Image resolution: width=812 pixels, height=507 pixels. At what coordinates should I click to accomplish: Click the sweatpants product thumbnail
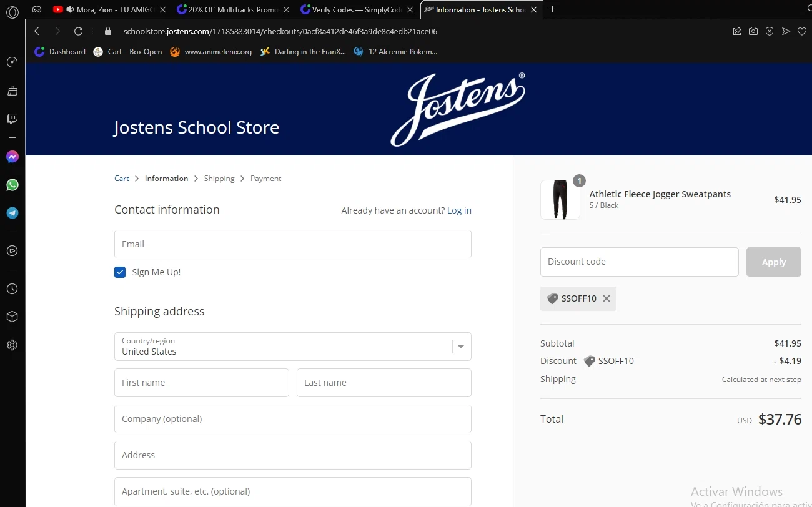point(560,200)
